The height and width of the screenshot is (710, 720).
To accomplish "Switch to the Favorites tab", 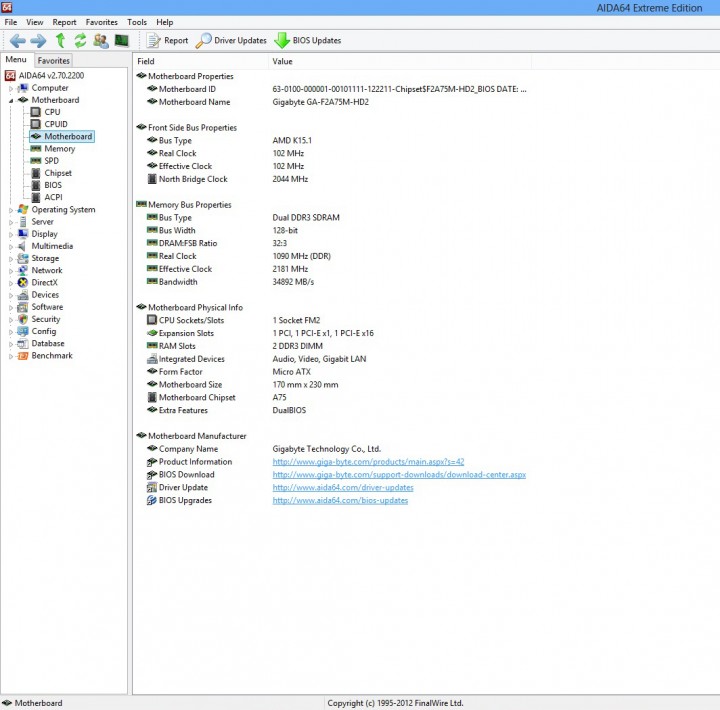I will (x=53, y=61).
